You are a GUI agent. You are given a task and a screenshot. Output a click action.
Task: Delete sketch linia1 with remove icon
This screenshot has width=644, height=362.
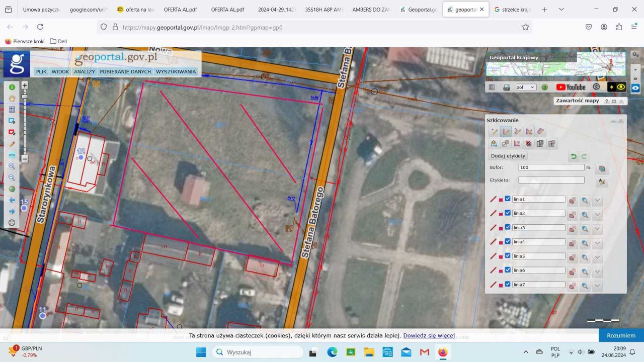click(572, 201)
